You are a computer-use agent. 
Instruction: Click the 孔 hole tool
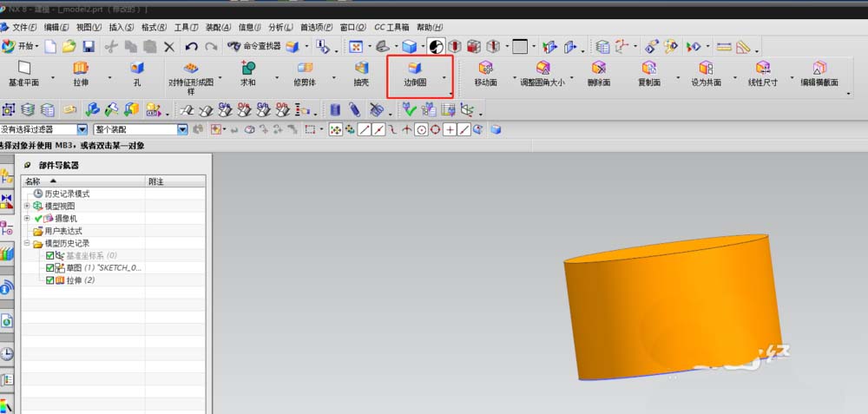point(137,75)
